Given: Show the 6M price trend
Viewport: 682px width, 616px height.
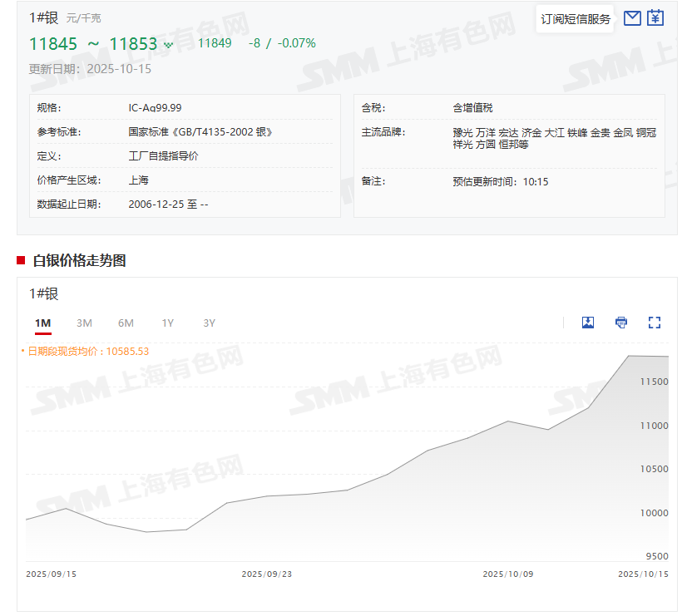Looking at the screenshot, I should point(126,323).
